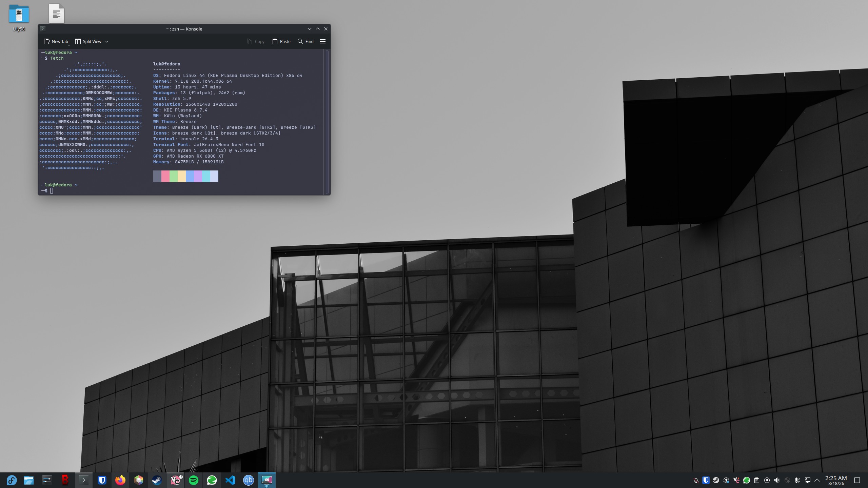This screenshot has height=488, width=868.
Task: Click the empty shell prompt cursor in Konsole
Action: (x=52, y=191)
